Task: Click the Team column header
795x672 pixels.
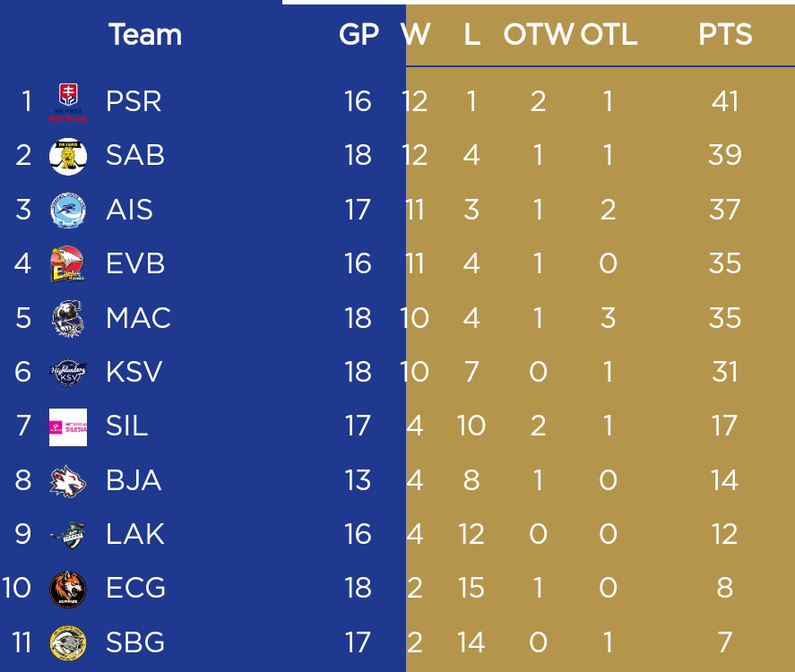Action: 145,34
